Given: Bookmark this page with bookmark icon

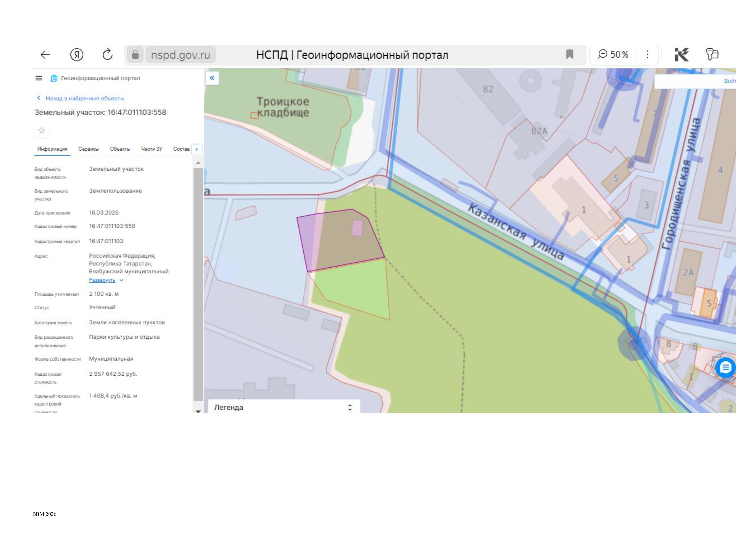Looking at the screenshot, I should tap(569, 54).
